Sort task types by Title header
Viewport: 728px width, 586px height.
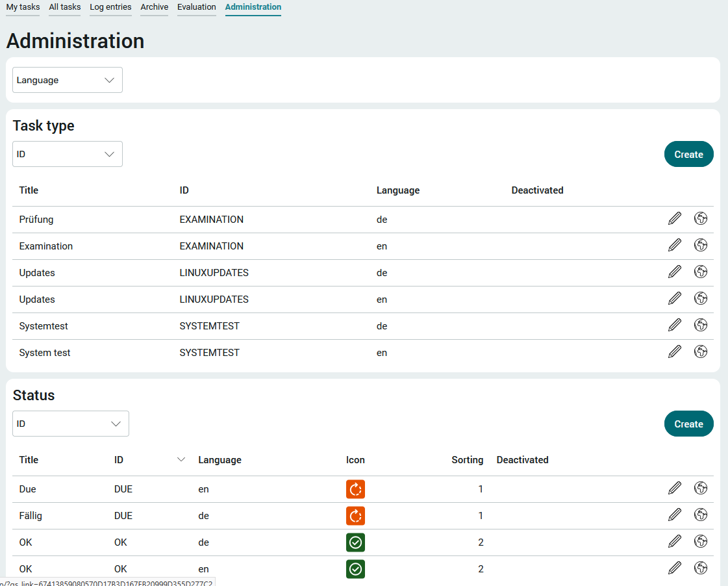(29, 190)
